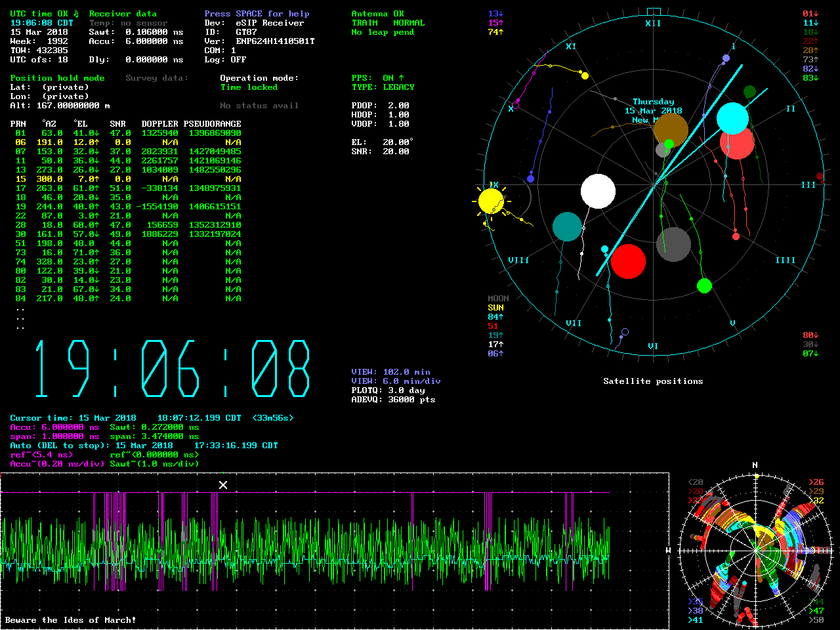
Task: Click the SUN label in satellite legend
Action: pos(495,308)
